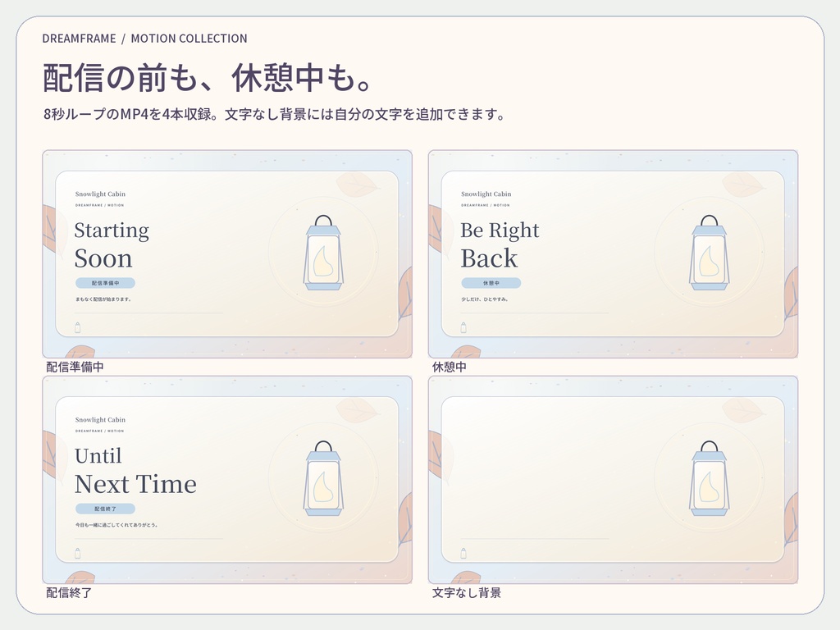The width and height of the screenshot is (840, 630).
Task: Click the small lantern icon in Starting Soon card
Action: pyautogui.click(x=78, y=327)
